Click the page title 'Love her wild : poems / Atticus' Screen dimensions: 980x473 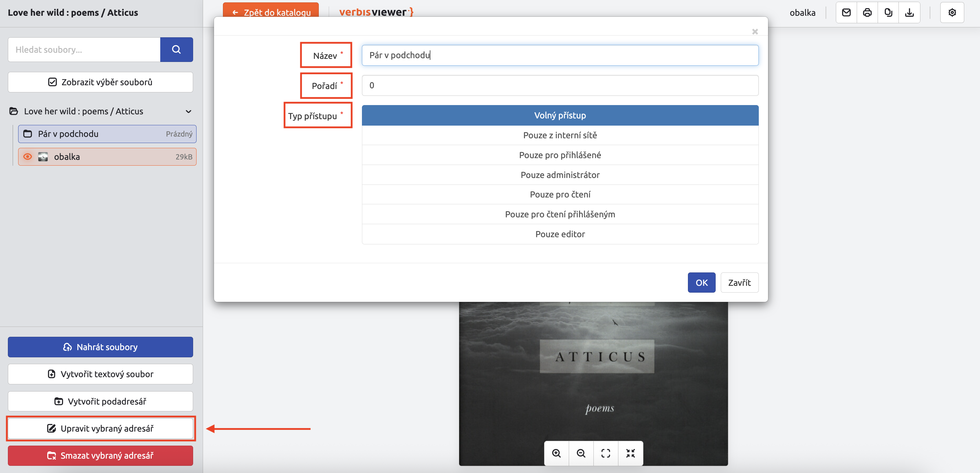point(73,13)
